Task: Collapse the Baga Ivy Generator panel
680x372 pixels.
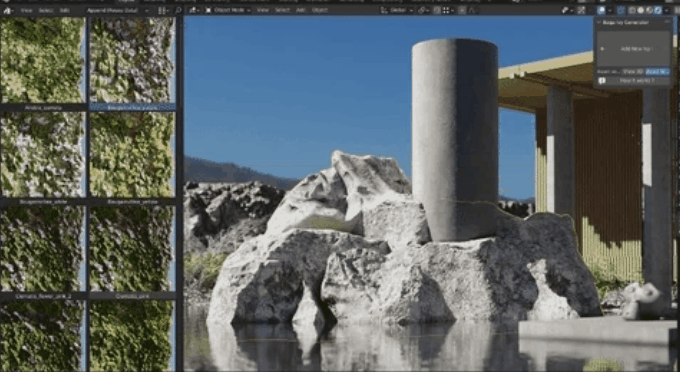Action: pyautogui.click(x=600, y=23)
